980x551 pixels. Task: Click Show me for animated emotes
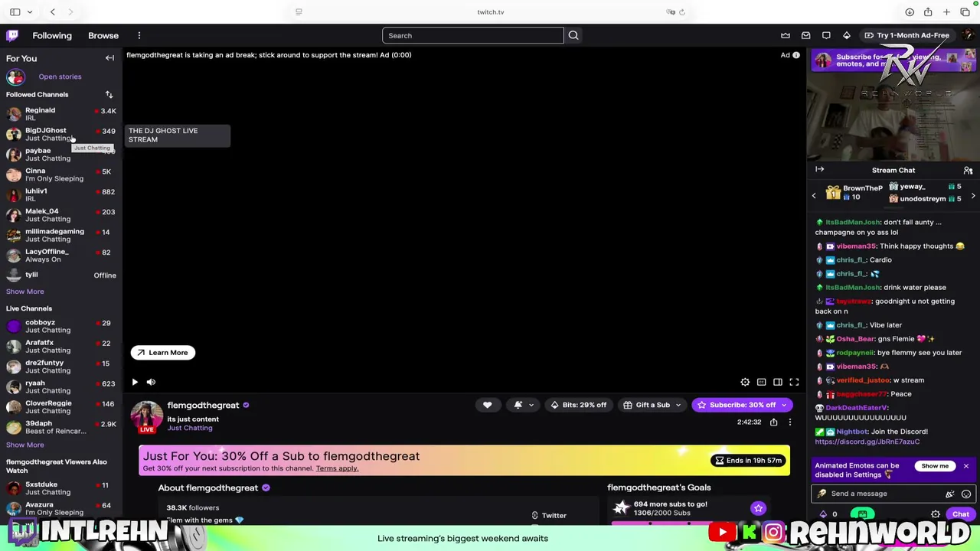coord(935,466)
